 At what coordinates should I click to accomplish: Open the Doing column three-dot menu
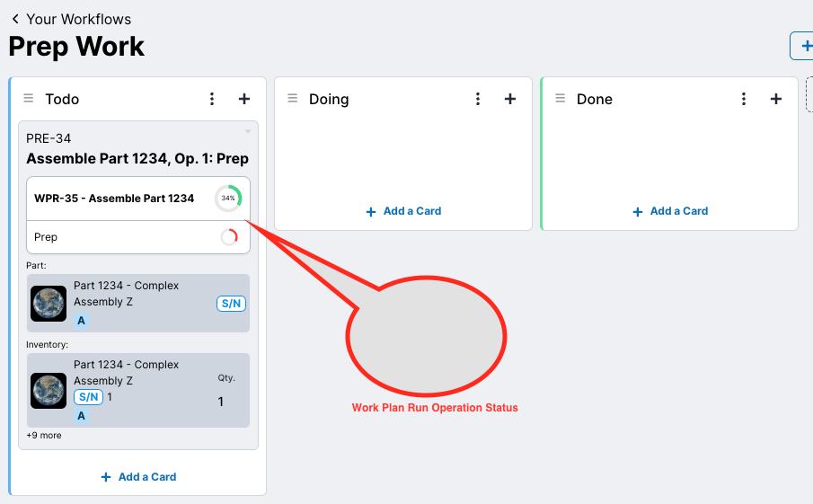[478, 99]
